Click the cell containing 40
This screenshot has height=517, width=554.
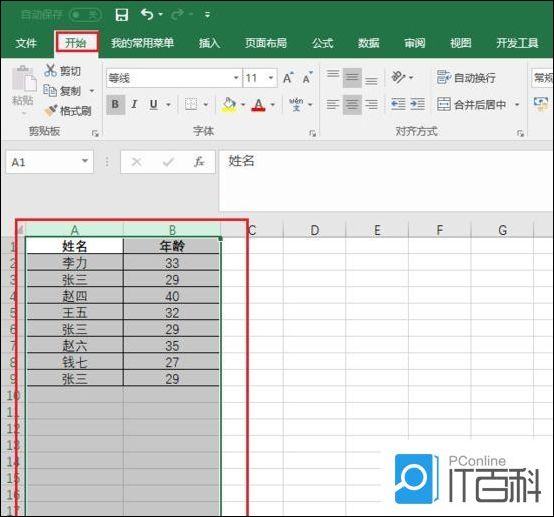tap(172, 296)
